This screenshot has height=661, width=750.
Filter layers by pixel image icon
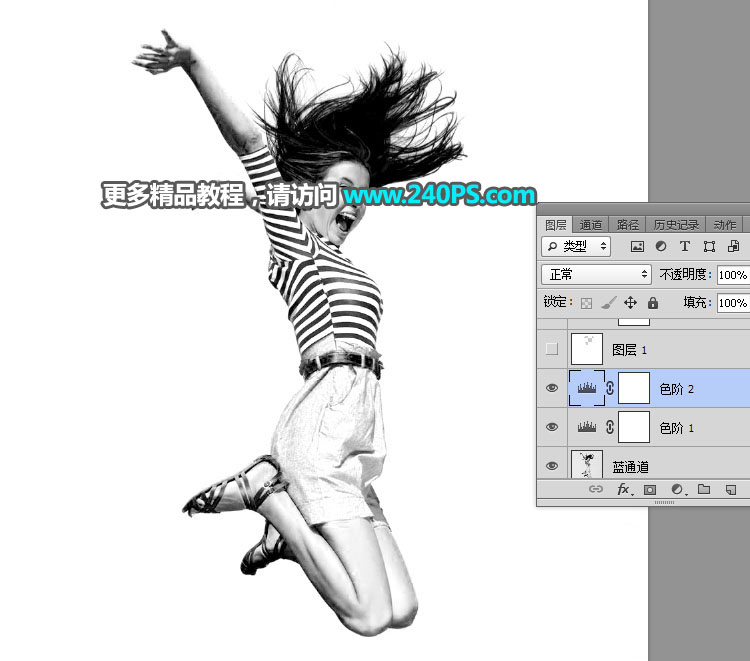(x=637, y=246)
